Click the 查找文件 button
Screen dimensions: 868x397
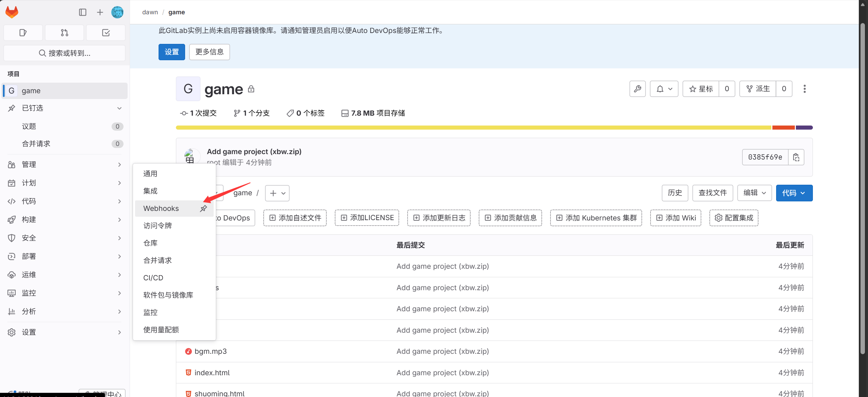click(713, 193)
